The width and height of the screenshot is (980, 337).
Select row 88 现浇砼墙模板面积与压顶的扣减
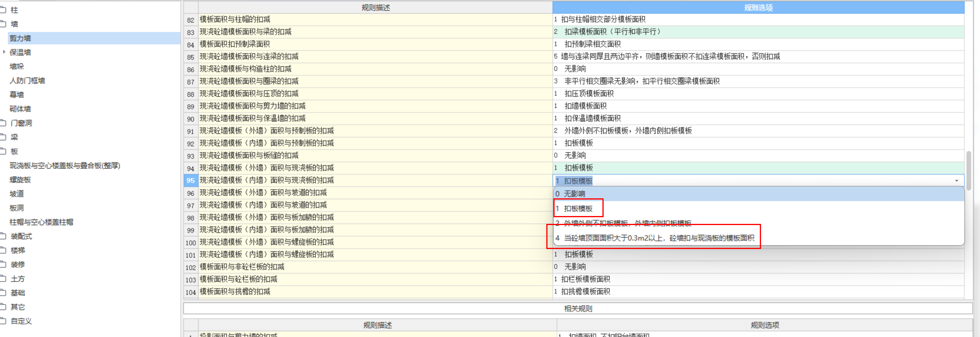pyautogui.click(x=376, y=93)
